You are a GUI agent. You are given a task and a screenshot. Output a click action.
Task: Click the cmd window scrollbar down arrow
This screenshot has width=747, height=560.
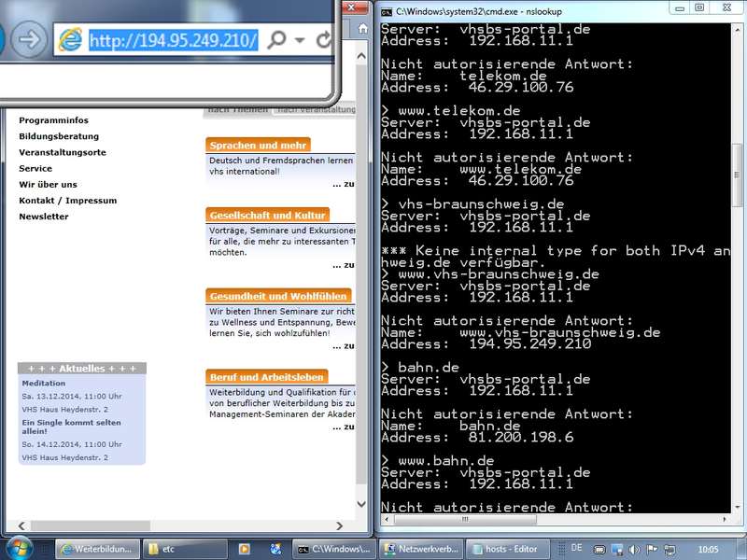click(x=739, y=505)
